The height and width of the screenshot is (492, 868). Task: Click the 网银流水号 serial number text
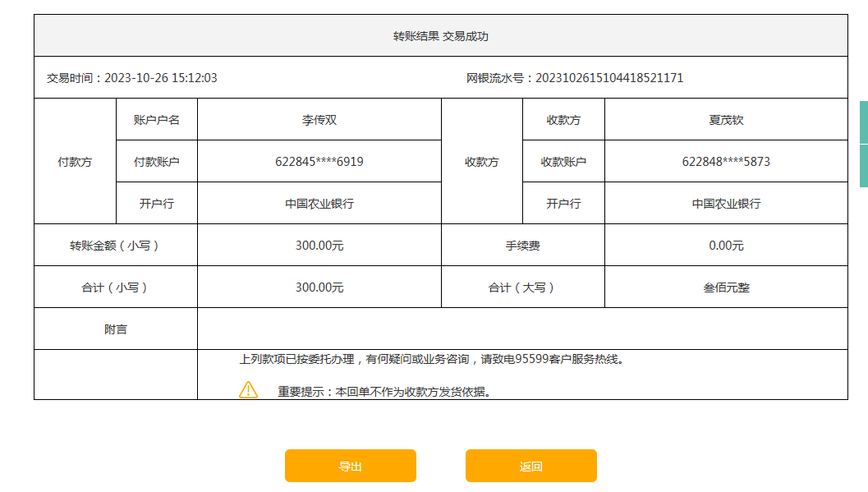point(609,78)
